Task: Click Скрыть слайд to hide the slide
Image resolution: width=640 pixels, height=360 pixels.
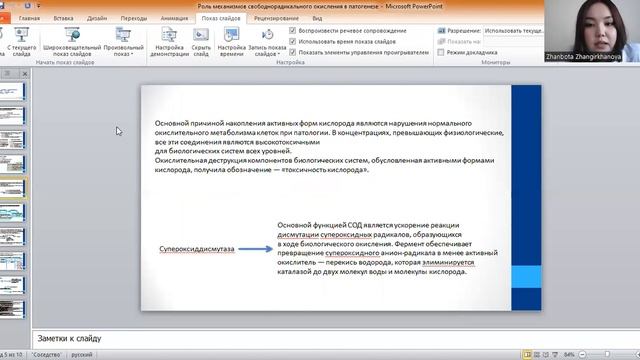Action: pyautogui.click(x=201, y=42)
